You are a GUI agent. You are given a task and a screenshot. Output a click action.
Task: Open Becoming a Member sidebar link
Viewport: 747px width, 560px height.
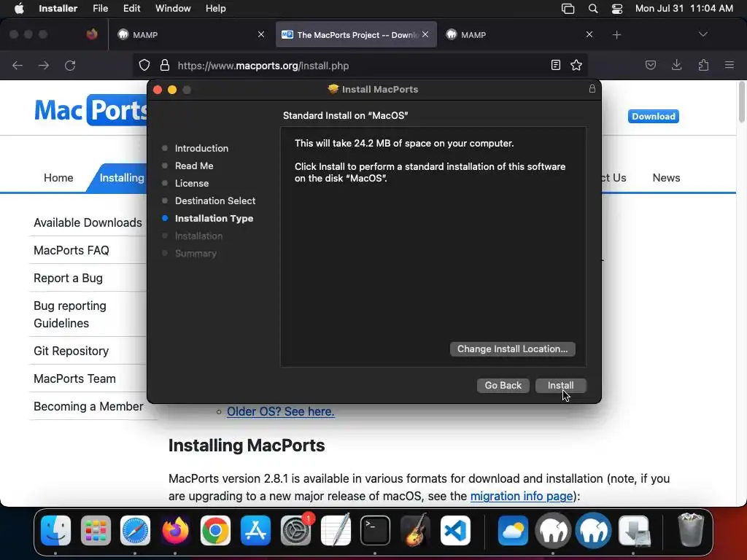coord(88,406)
